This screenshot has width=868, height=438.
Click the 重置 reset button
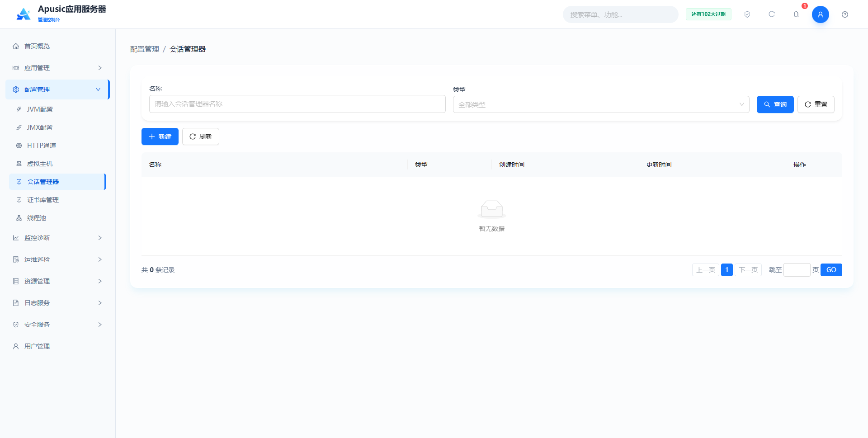point(816,104)
